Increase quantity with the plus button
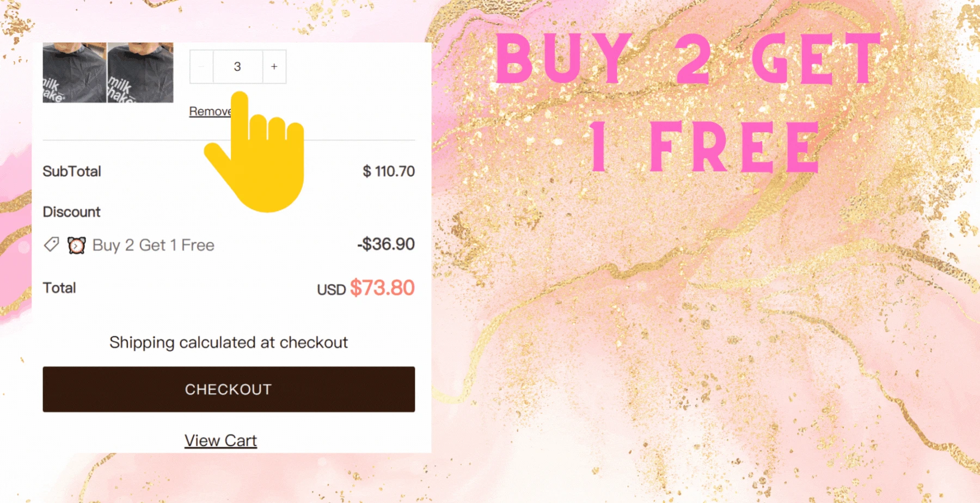 274,66
